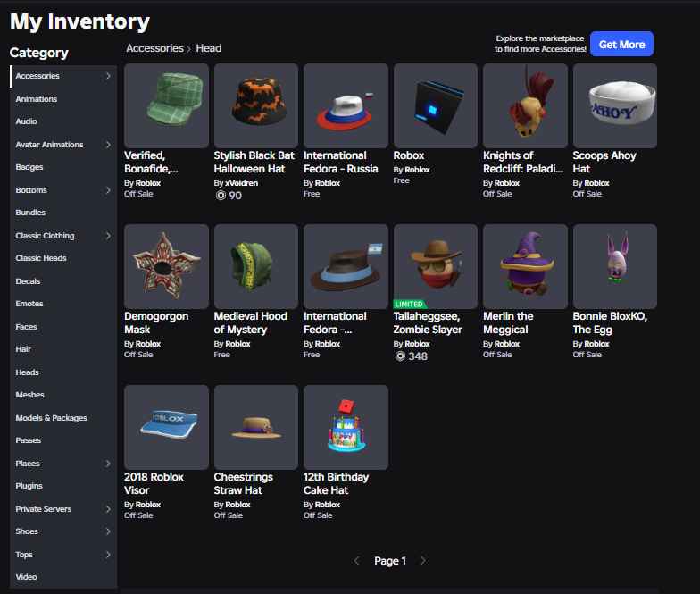Image resolution: width=700 pixels, height=594 pixels.
Task: Select the Bundles category
Action: pyautogui.click(x=63, y=213)
